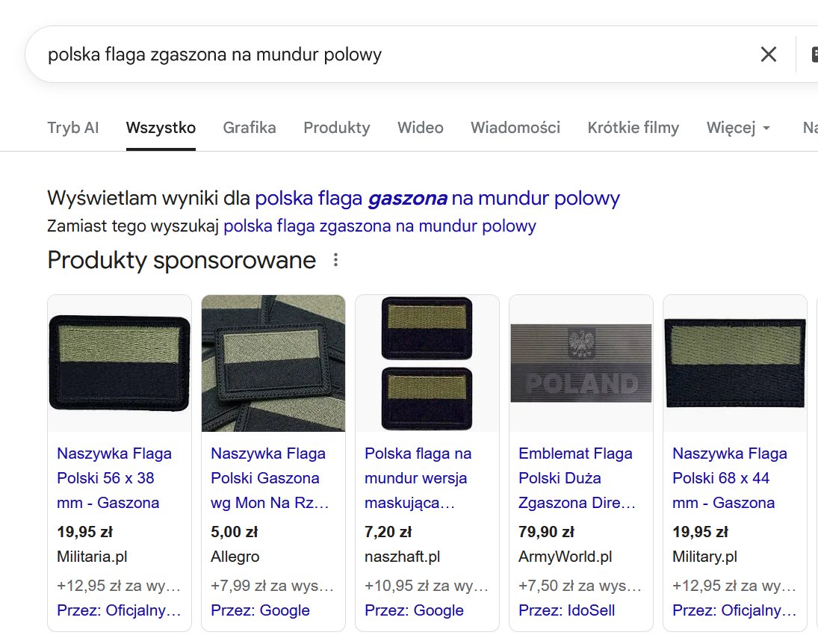This screenshot has width=818, height=644.
Task: Open options for Produkty sponsorowane (three dots)
Action: 336,260
